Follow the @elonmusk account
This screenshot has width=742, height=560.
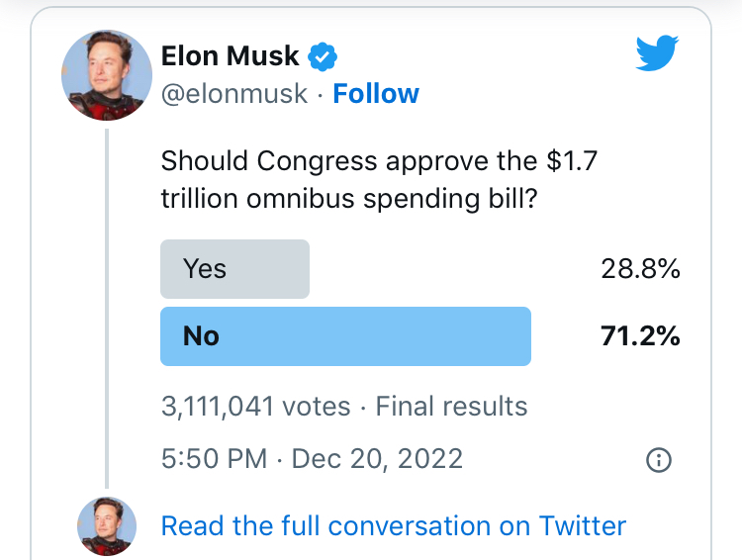(376, 94)
